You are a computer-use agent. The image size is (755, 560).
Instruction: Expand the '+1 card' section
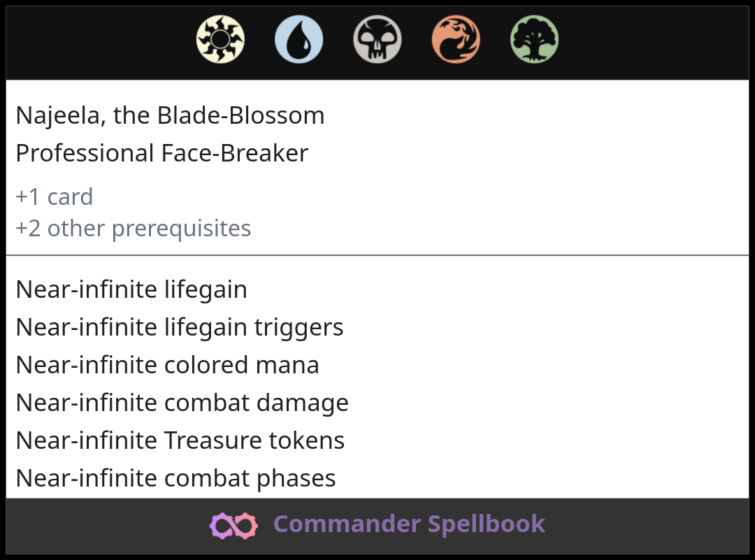coord(54,196)
